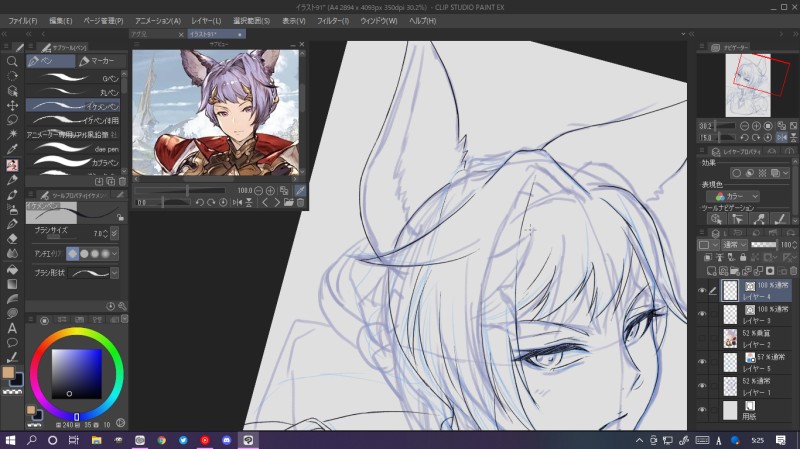Zoom out in the Navigator panel
800x449 pixels.
pyautogui.click(x=744, y=126)
